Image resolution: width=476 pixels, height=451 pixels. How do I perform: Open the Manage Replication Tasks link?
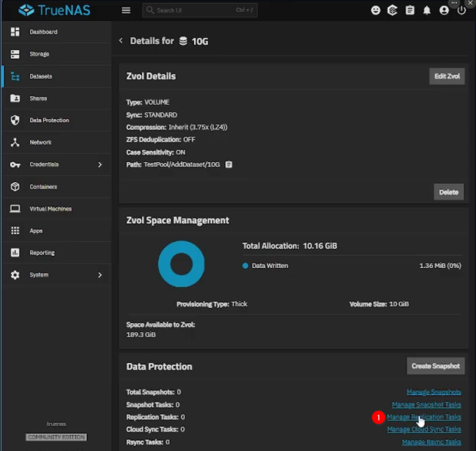(424, 417)
